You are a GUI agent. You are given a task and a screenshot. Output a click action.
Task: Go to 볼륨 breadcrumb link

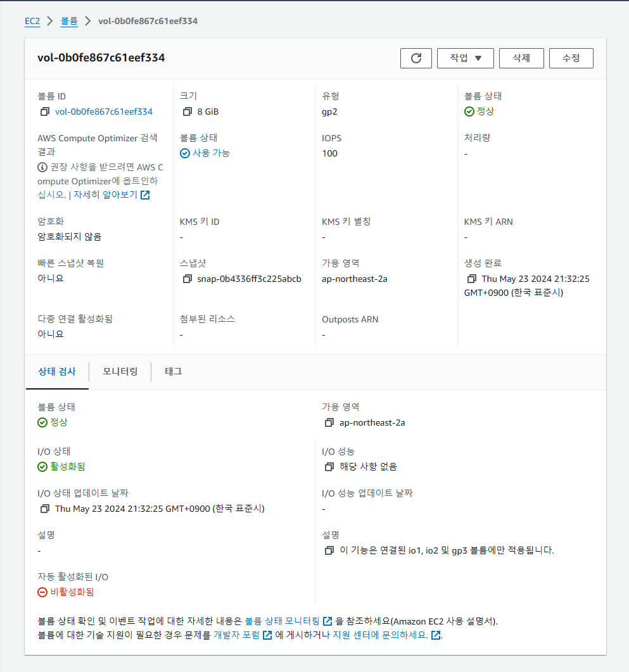coord(69,21)
